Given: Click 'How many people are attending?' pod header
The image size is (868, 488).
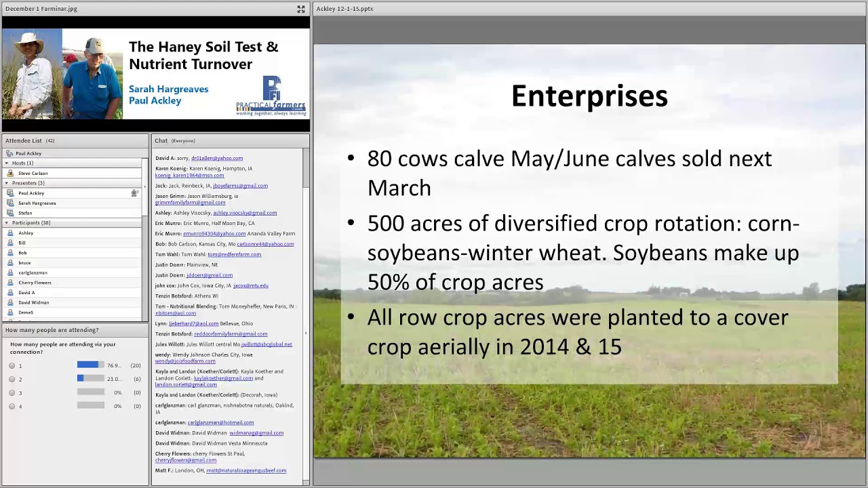Looking at the screenshot, I should (75, 330).
